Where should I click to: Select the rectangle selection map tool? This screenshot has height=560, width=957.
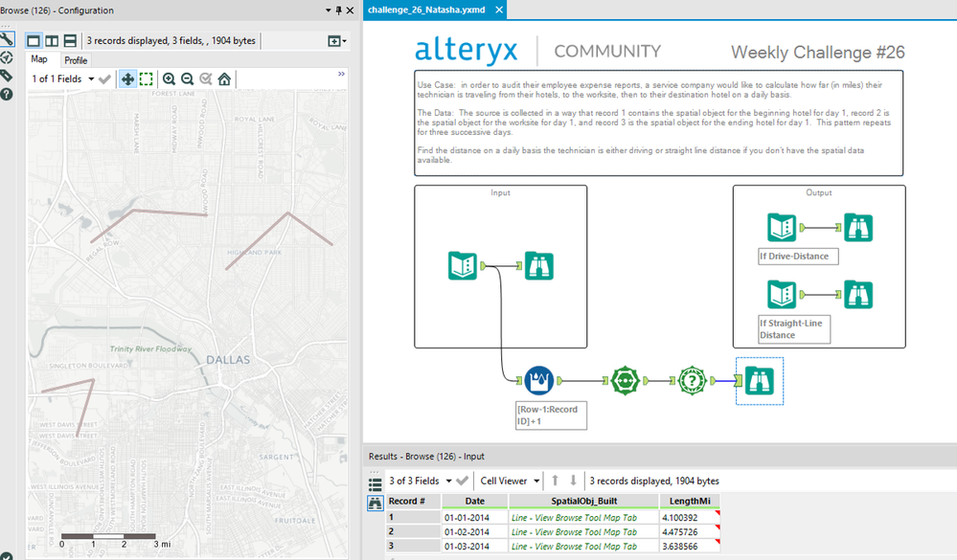146,78
